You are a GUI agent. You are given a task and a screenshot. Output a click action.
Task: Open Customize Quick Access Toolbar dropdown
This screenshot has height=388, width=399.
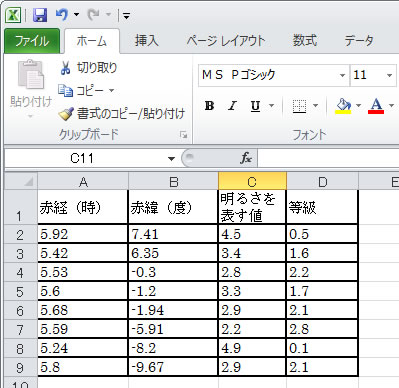126,15
